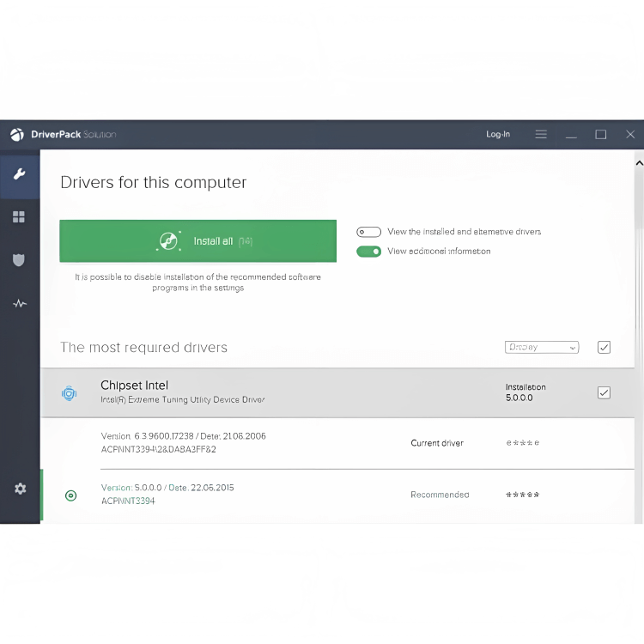The width and height of the screenshot is (644, 644).
Task: Click the Install all green button
Action: point(197,241)
